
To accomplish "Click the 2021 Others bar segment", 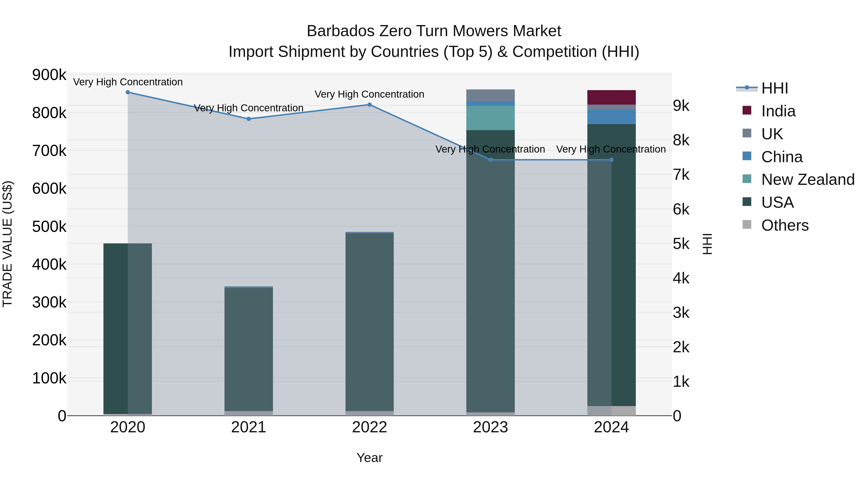I will click(x=249, y=413).
